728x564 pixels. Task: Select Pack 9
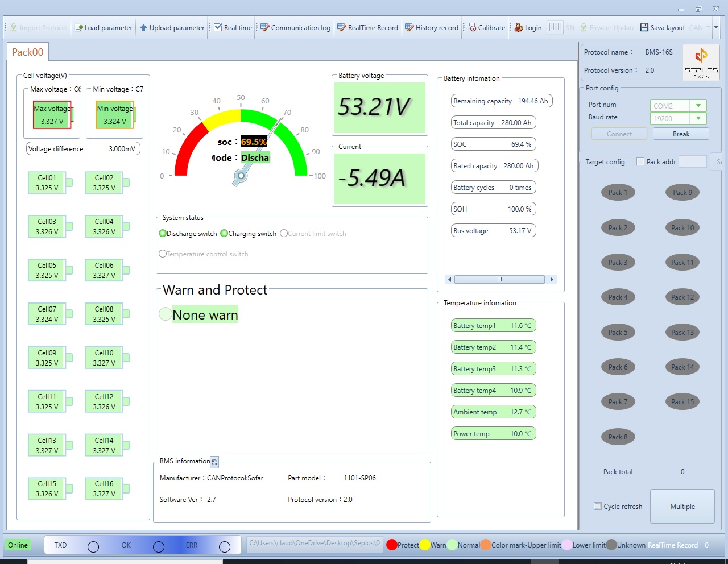coord(682,192)
